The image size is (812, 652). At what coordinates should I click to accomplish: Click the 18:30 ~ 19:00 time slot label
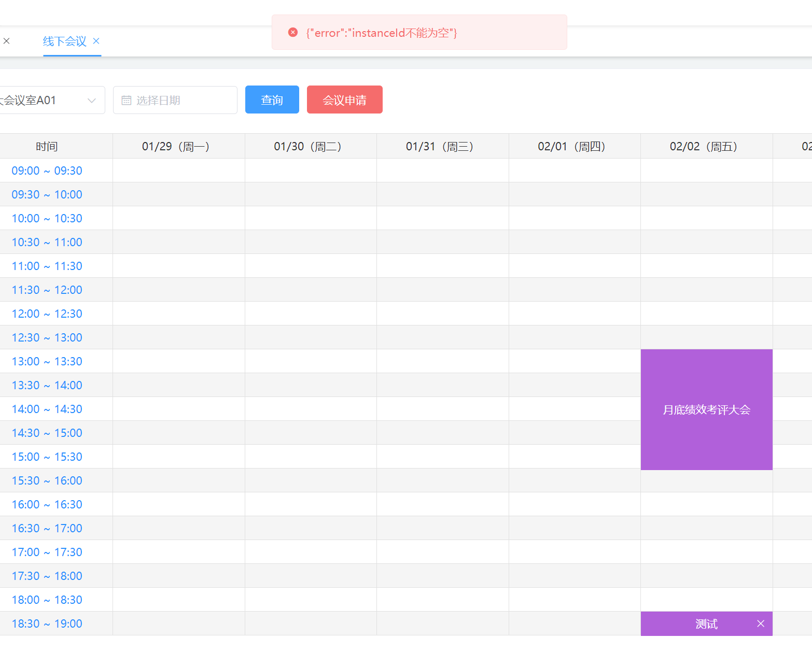47,623
